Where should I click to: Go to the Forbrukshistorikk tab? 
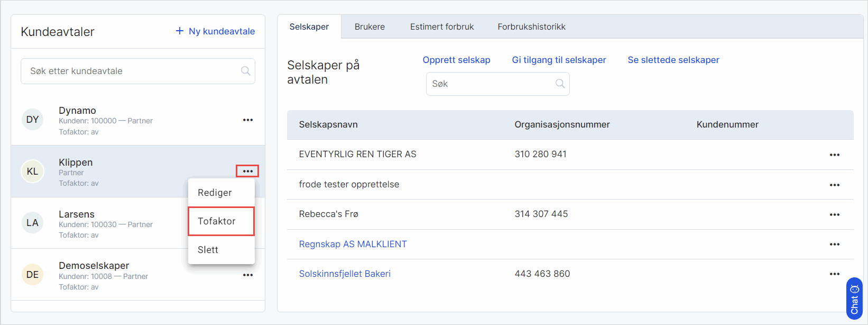[x=531, y=26]
